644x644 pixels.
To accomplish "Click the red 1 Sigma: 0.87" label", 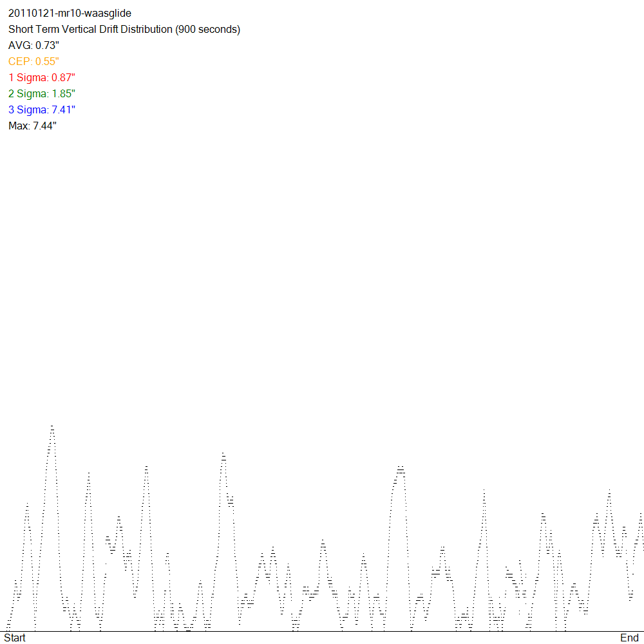I will click(42, 78).
